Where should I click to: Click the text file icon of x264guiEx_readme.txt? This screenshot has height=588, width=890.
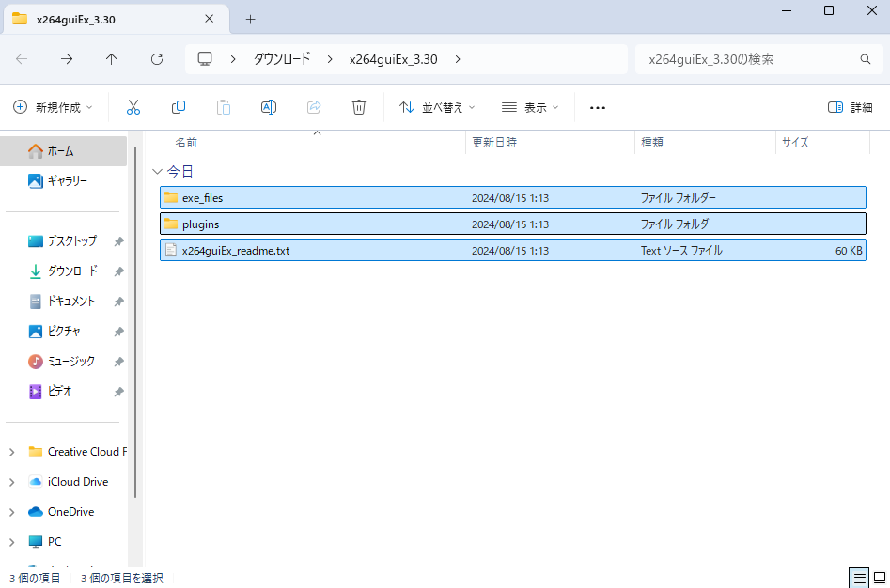point(171,250)
